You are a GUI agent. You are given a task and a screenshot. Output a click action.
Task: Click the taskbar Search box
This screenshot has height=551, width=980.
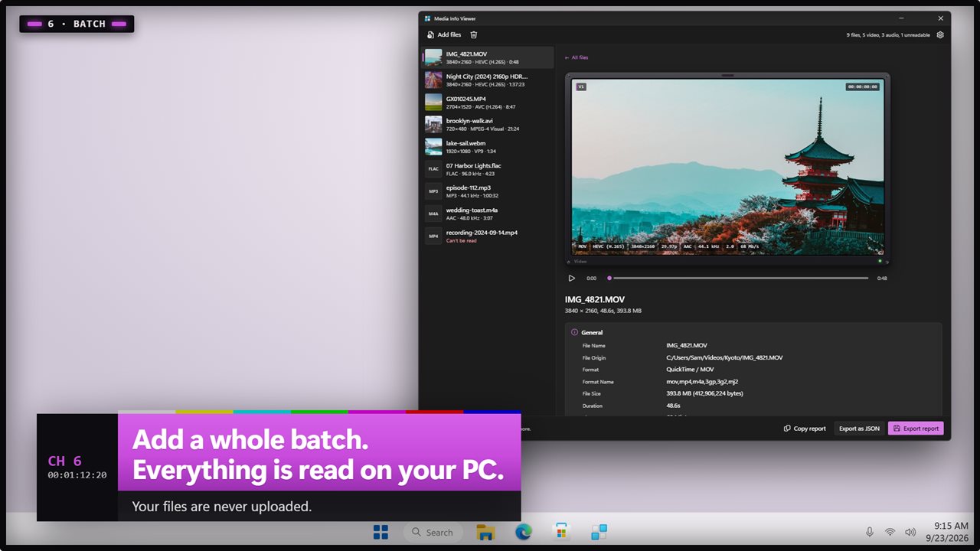click(x=433, y=532)
